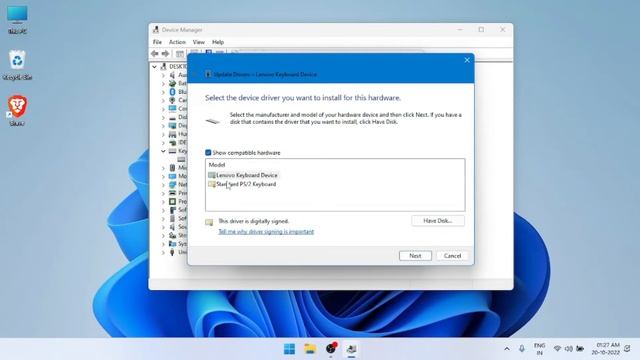Open This PC desktop icon

pos(17,19)
